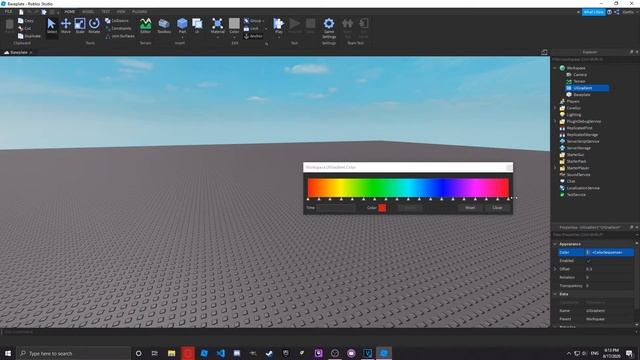This screenshot has height=360, width=640.
Task: Switch to the VIEW ribbon tab
Action: point(121,12)
